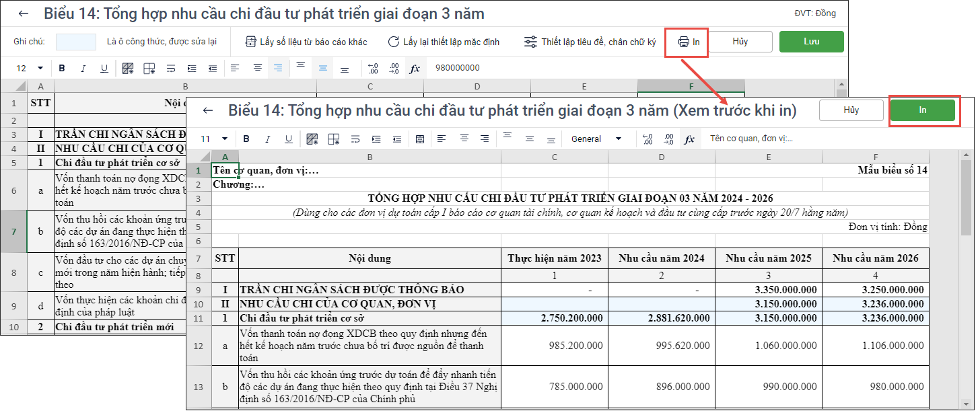Click the light blue formula cell swatch
This screenshot has width=980, height=415.
76,42
